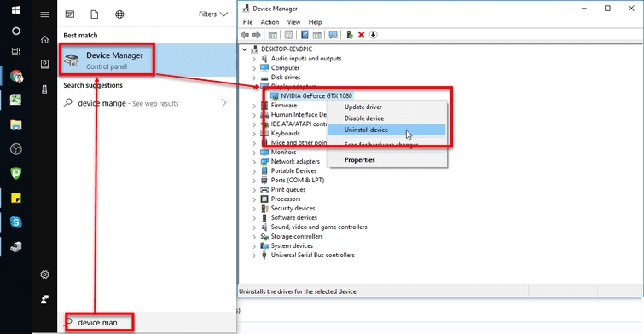Click the Back arrow in Device Manager toolbar

click(245, 35)
